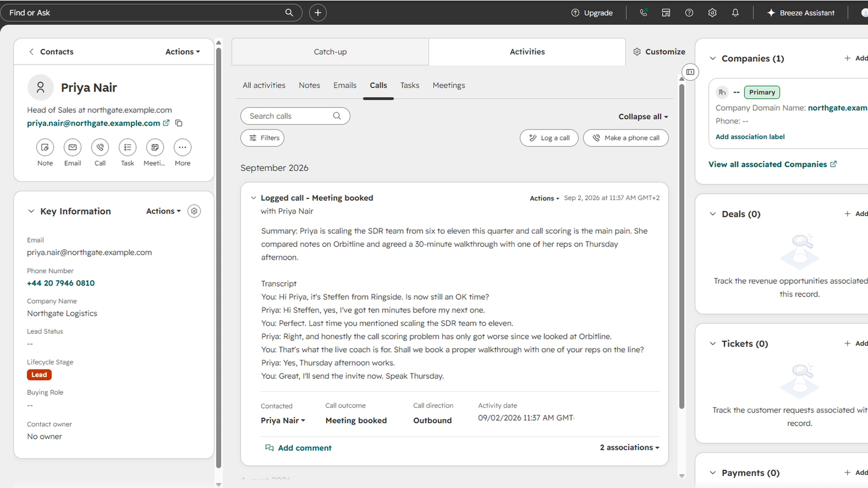
Task: Click the Call icon under Priya Nair
Action: 100,147
